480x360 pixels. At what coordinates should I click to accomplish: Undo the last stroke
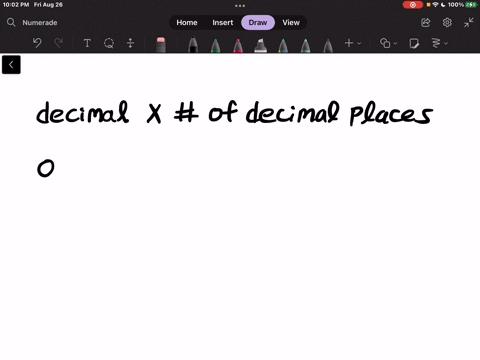pyautogui.click(x=37, y=43)
